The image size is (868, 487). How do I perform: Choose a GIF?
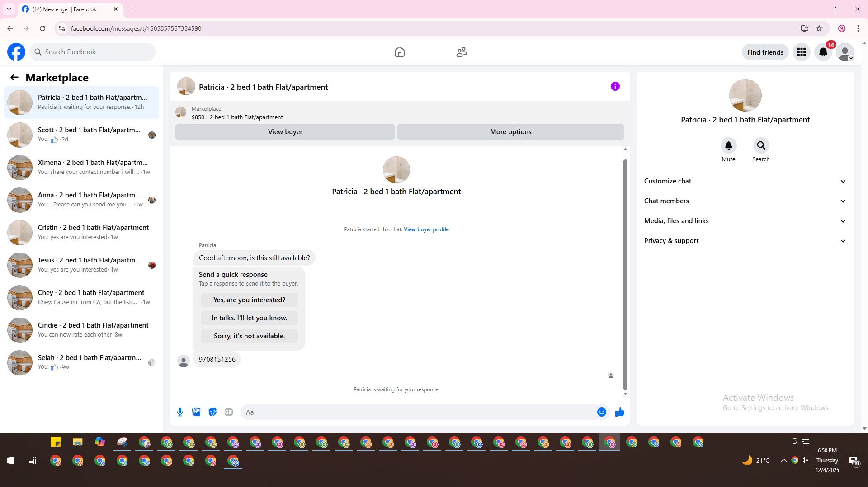point(229,412)
